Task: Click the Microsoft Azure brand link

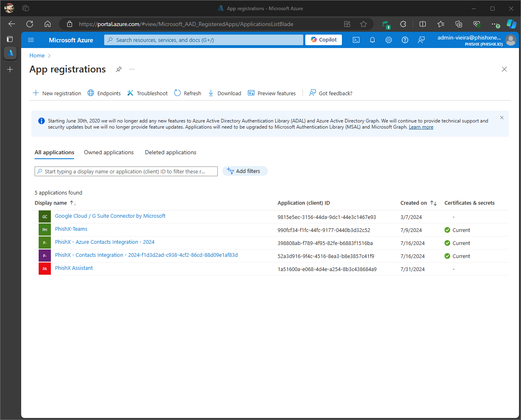Action: [71, 40]
